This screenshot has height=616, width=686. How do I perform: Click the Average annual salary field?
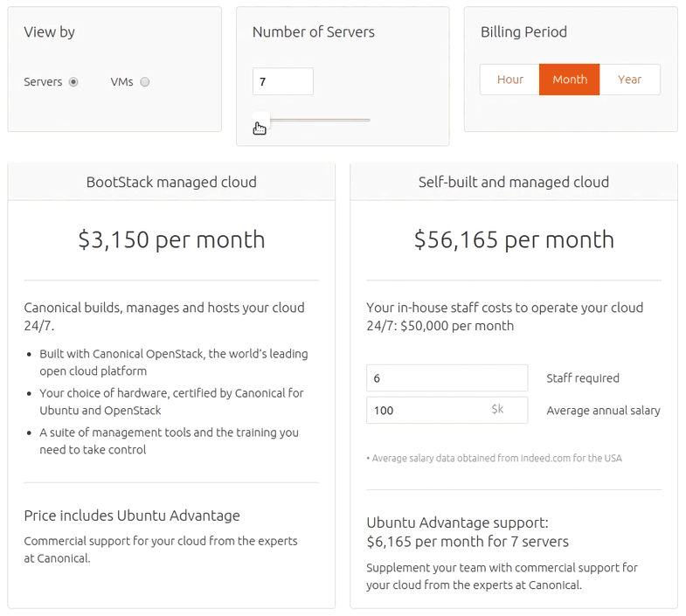pyautogui.click(x=428, y=410)
